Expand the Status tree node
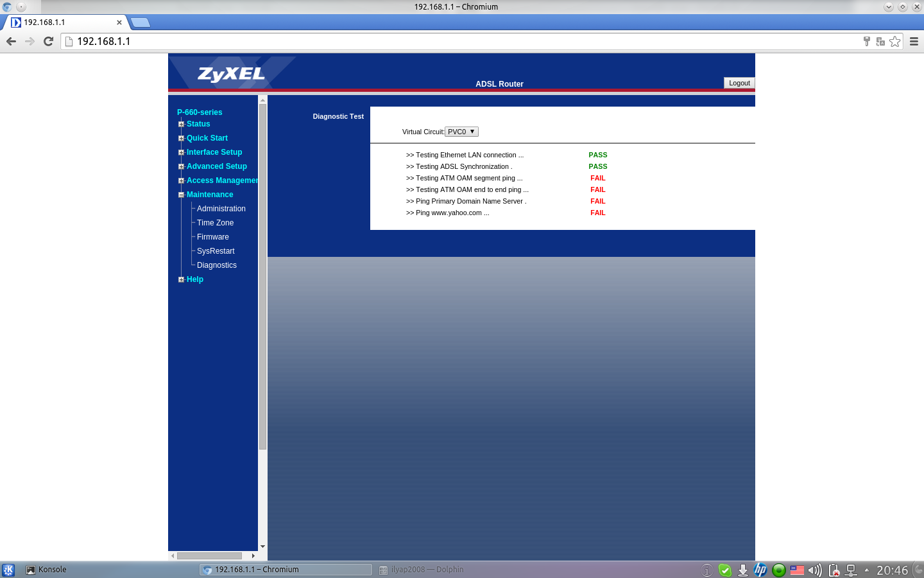Screen dimensions: 924x578 click(181, 125)
